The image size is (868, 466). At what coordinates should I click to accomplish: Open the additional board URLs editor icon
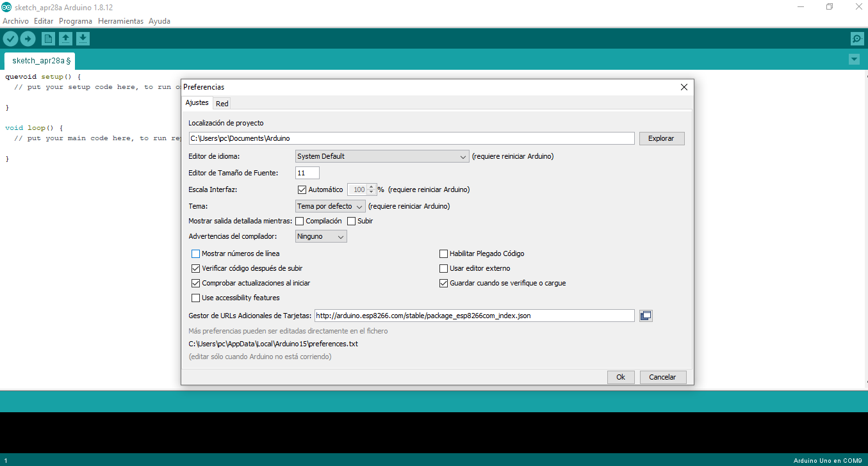[646, 316]
